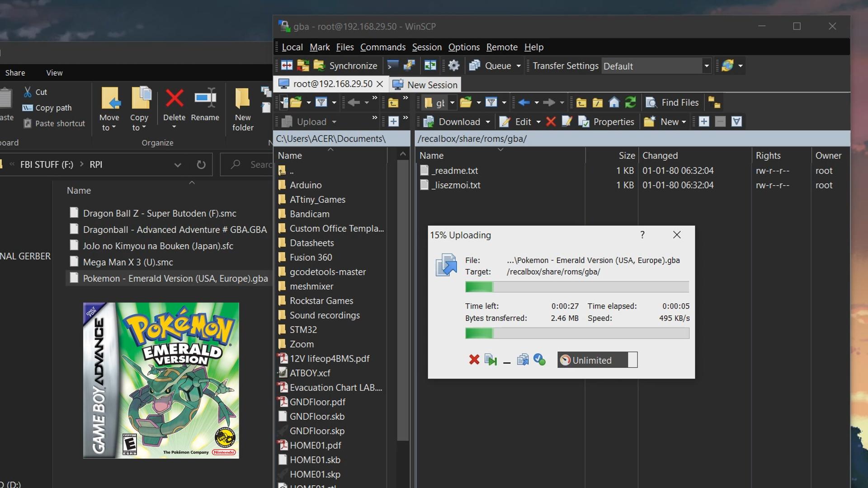Screen dimensions: 868x488
Task: Open the local panel filter icon
Action: (321, 103)
